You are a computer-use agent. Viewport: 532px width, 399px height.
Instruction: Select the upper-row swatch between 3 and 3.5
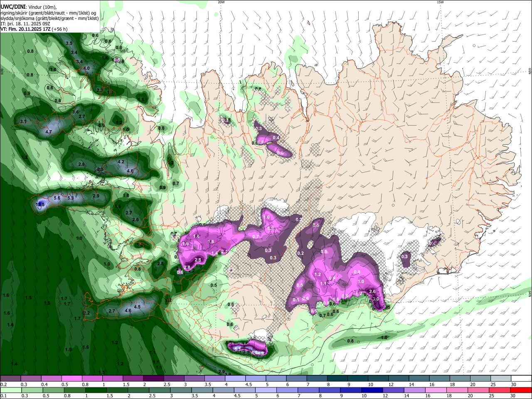click(194, 379)
